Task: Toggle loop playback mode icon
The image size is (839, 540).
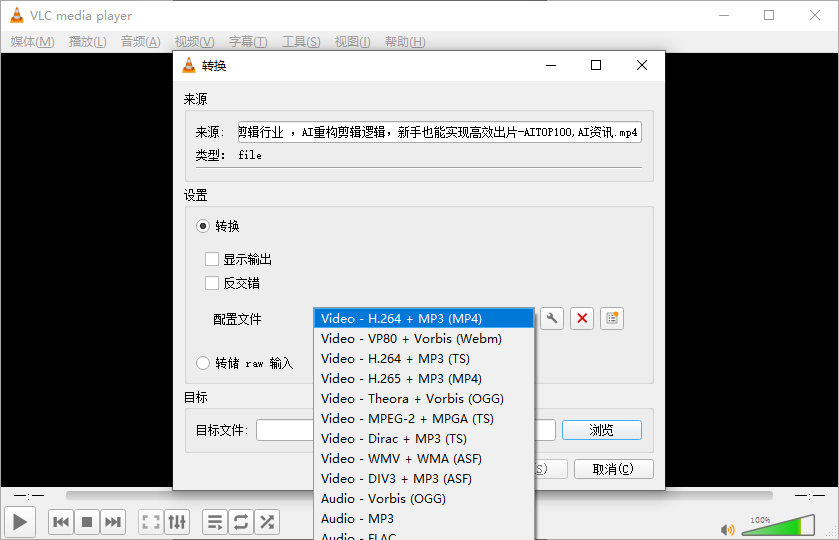Action: [241, 522]
